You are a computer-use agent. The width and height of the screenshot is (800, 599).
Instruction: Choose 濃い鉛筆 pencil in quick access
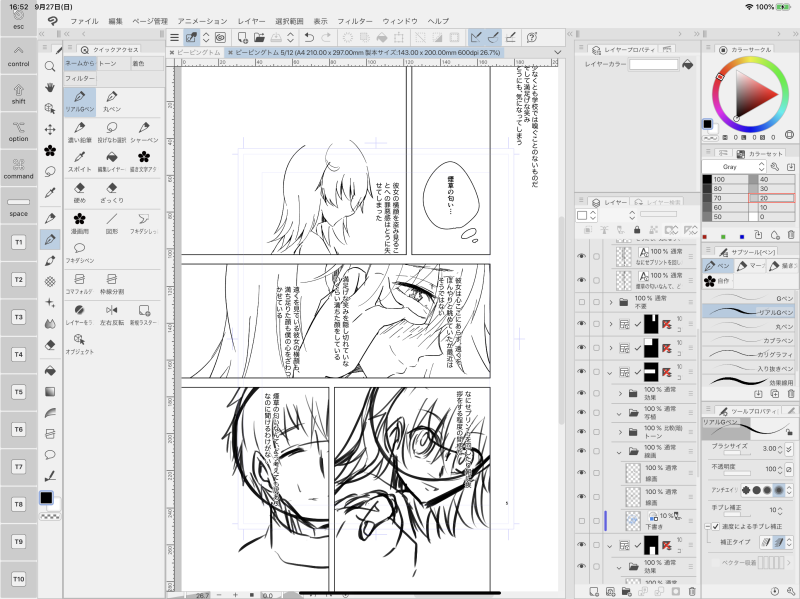point(80,132)
